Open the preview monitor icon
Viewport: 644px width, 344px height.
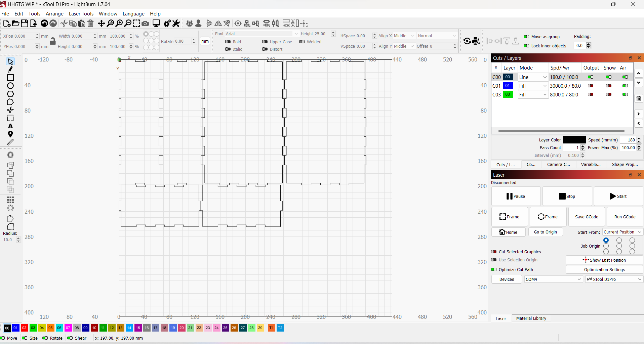[x=156, y=24]
